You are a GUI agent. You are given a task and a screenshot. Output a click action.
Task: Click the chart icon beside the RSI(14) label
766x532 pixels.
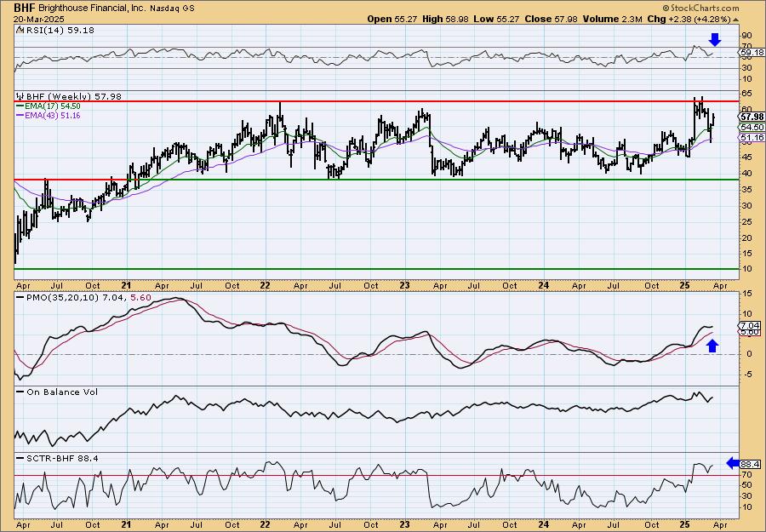(20, 30)
